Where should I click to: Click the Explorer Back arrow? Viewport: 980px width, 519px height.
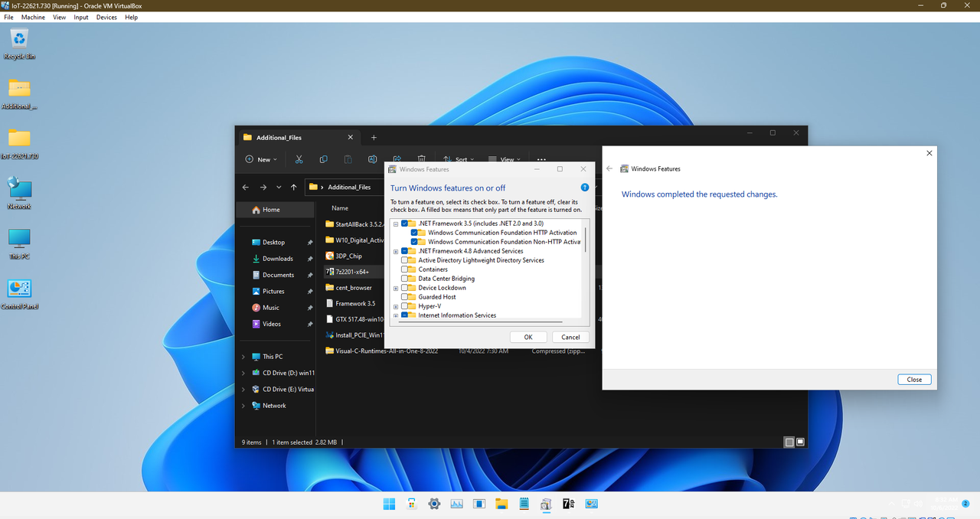245,187
